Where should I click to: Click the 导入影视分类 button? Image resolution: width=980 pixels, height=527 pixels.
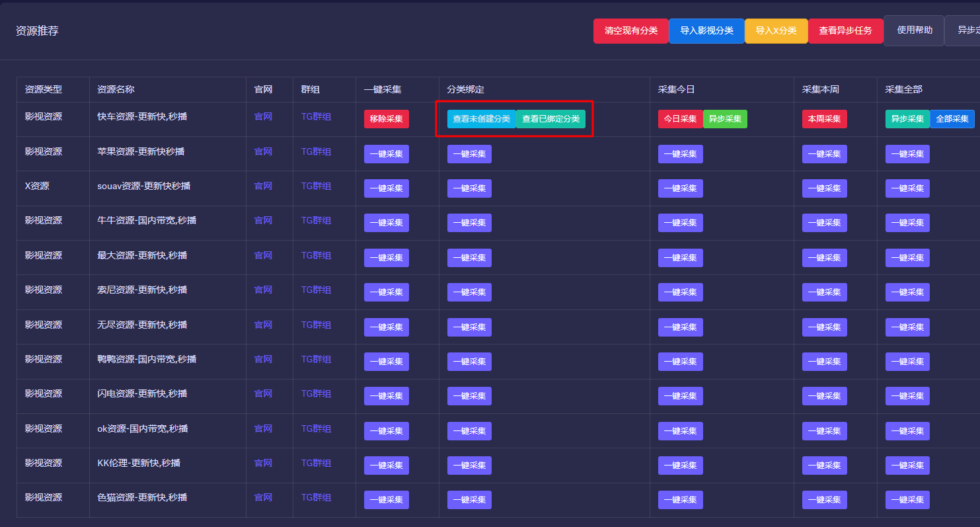point(706,31)
